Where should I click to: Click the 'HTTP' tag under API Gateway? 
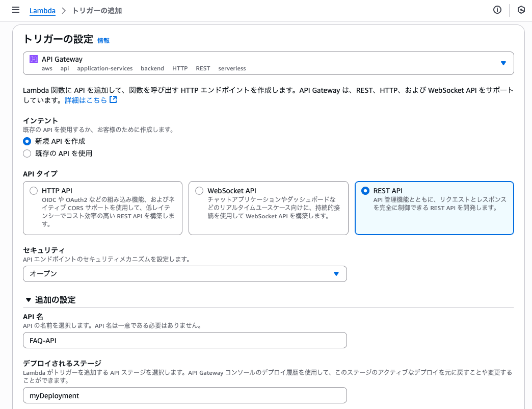pos(180,68)
